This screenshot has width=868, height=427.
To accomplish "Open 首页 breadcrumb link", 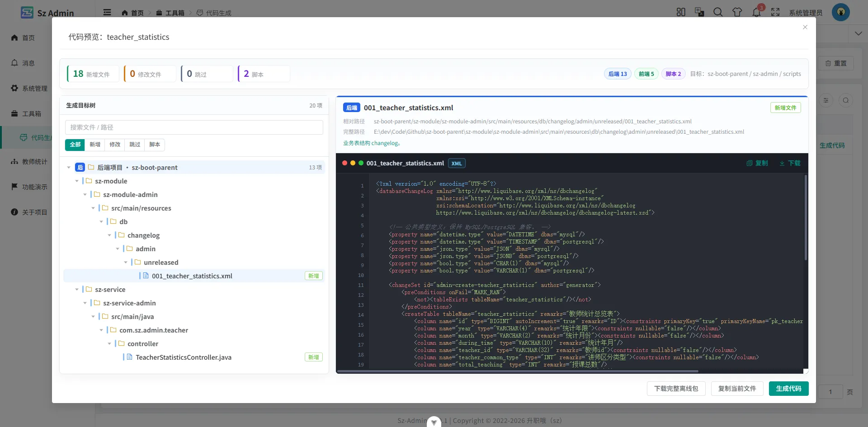I will (x=132, y=13).
